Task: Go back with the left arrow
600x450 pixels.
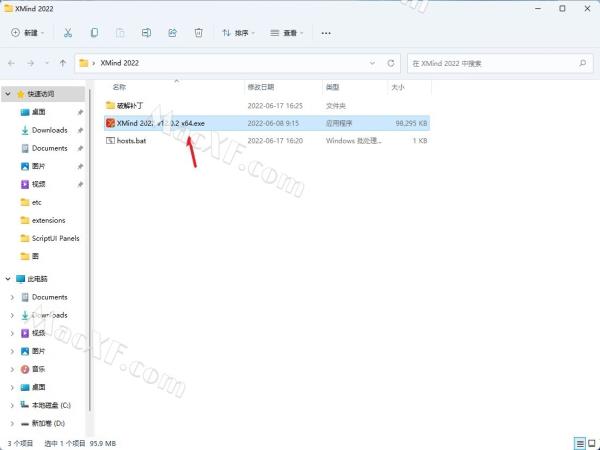Action: pyautogui.click(x=11, y=63)
